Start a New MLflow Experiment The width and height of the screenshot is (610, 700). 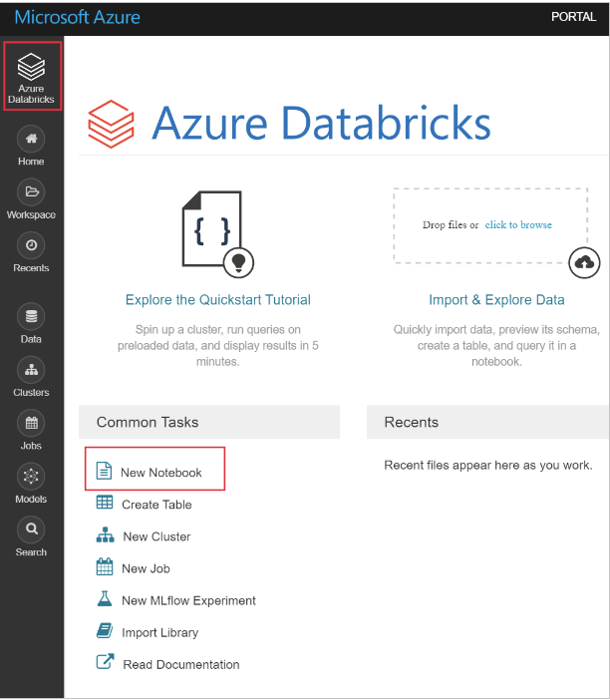pyautogui.click(x=188, y=600)
